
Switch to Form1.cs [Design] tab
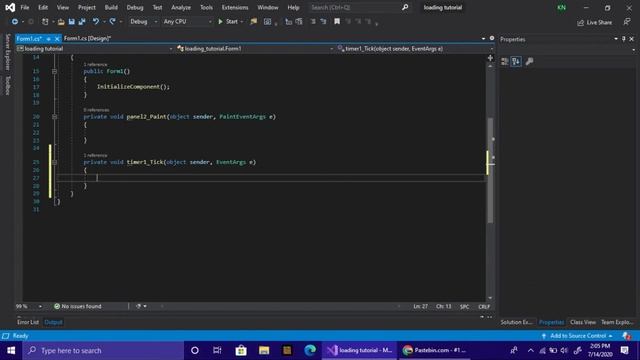coord(87,38)
